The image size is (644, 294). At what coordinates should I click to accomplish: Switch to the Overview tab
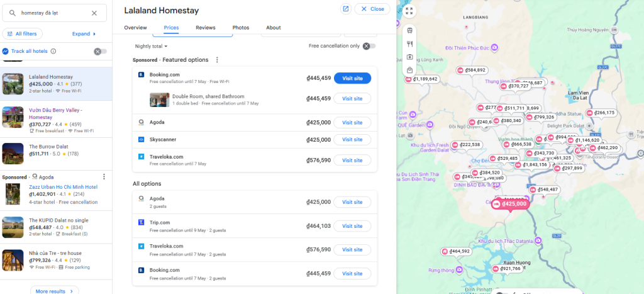pos(136,28)
